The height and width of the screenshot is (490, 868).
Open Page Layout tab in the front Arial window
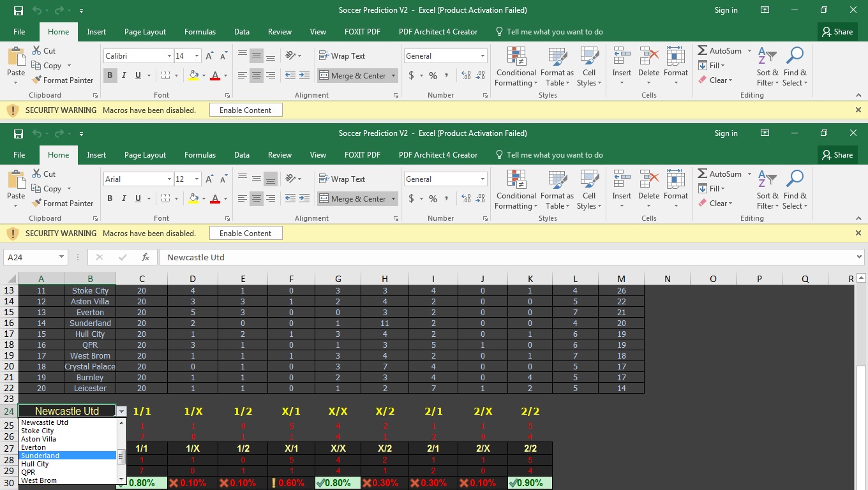tap(145, 155)
